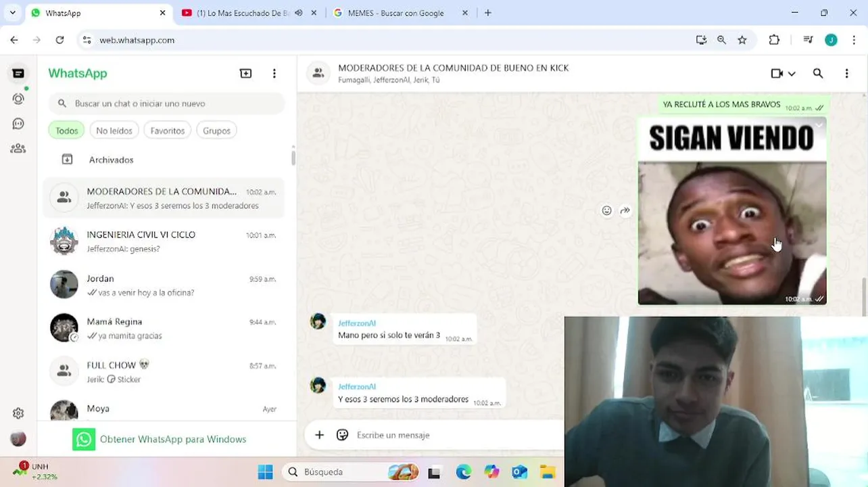Forward the SIGAN VIENDO image message

pos(625,210)
